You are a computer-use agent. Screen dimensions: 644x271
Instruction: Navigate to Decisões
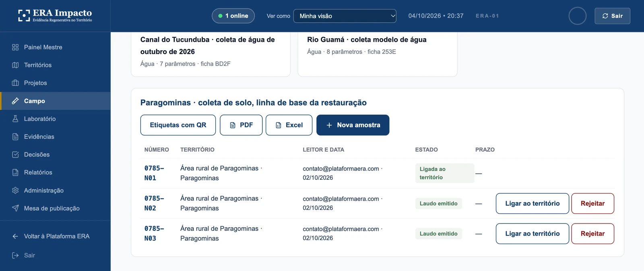[x=55, y=154]
